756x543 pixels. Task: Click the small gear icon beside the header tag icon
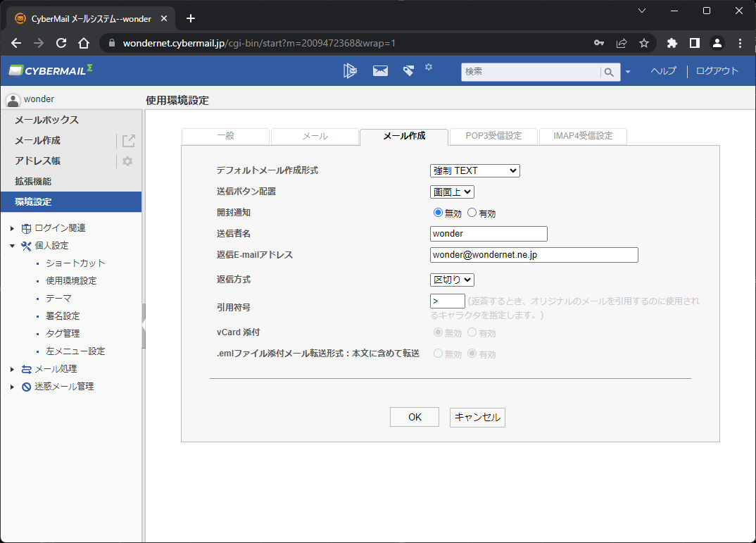429,67
